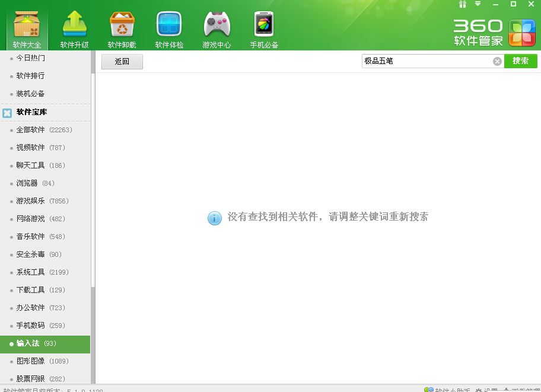The height and width of the screenshot is (392, 541).
Task: Click the gift icon in the title bar
Action: (462, 5)
